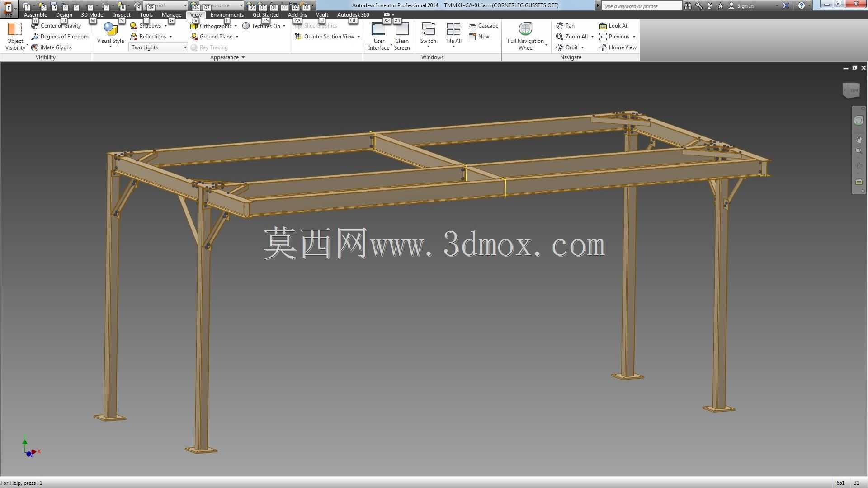Viewport: 868px width, 488px height.
Task: Go to Previous view
Action: (614, 37)
